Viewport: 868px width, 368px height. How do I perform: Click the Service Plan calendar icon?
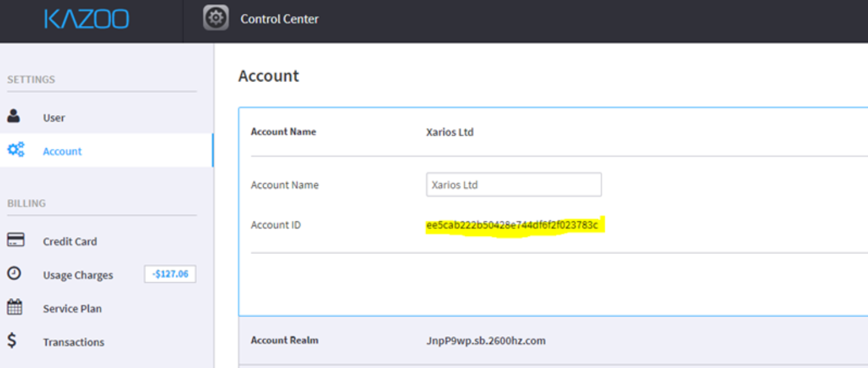tap(14, 307)
